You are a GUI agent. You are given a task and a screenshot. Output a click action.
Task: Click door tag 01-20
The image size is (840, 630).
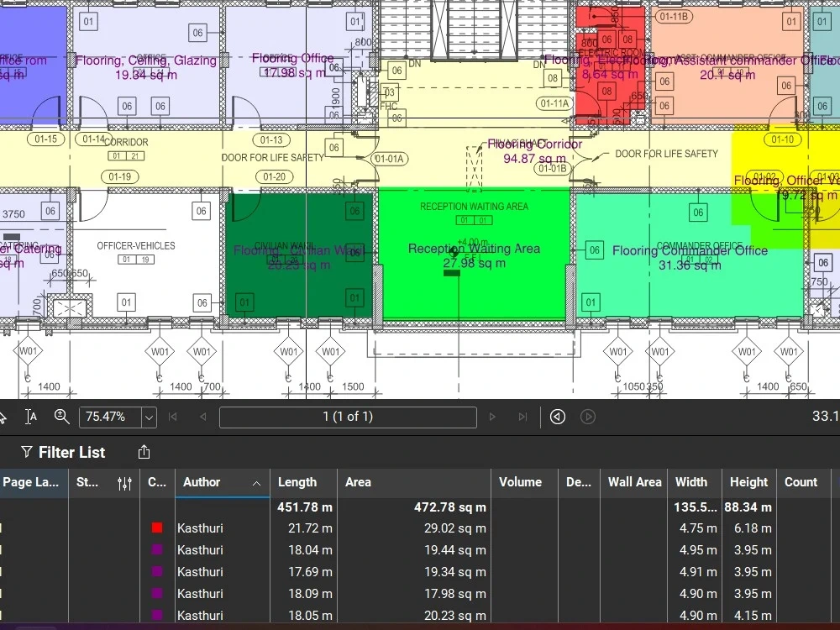pyautogui.click(x=275, y=176)
